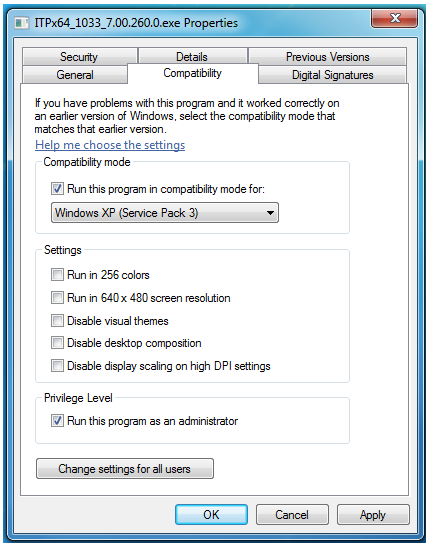The width and height of the screenshot is (435, 553).
Task: Enable Disable visual themes checkbox
Action: [x=57, y=321]
